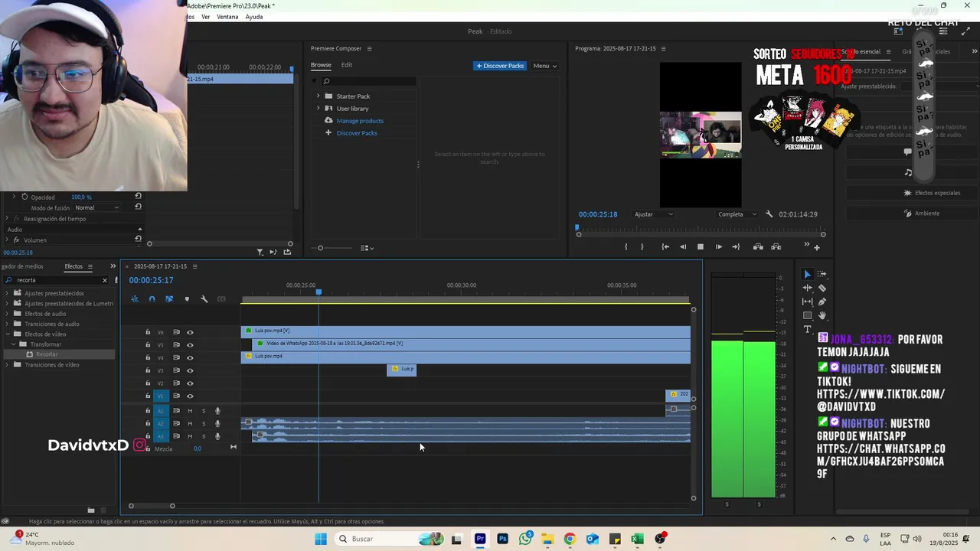Viewport: 980px width, 551px height.
Task: Click play audio only icon in Effect Controls
Action: pyautogui.click(x=273, y=252)
